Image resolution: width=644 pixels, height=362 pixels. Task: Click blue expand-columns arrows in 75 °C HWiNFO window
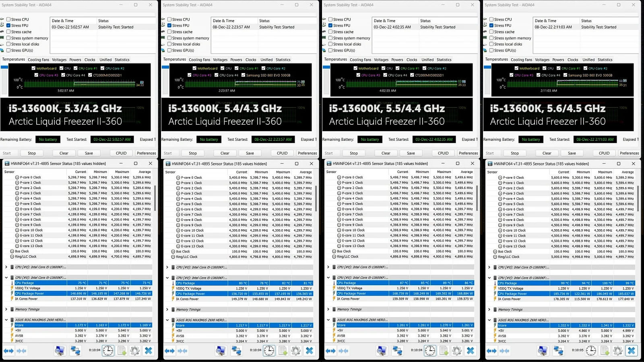[8, 351]
